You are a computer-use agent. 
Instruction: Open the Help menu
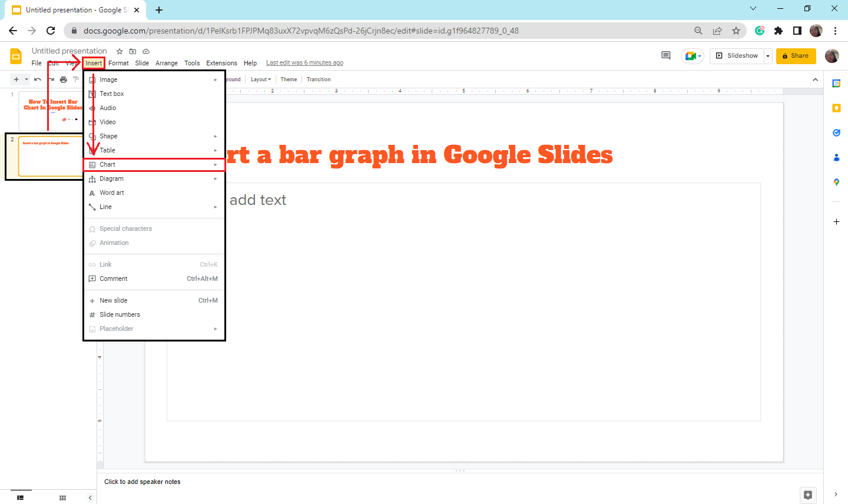[250, 63]
